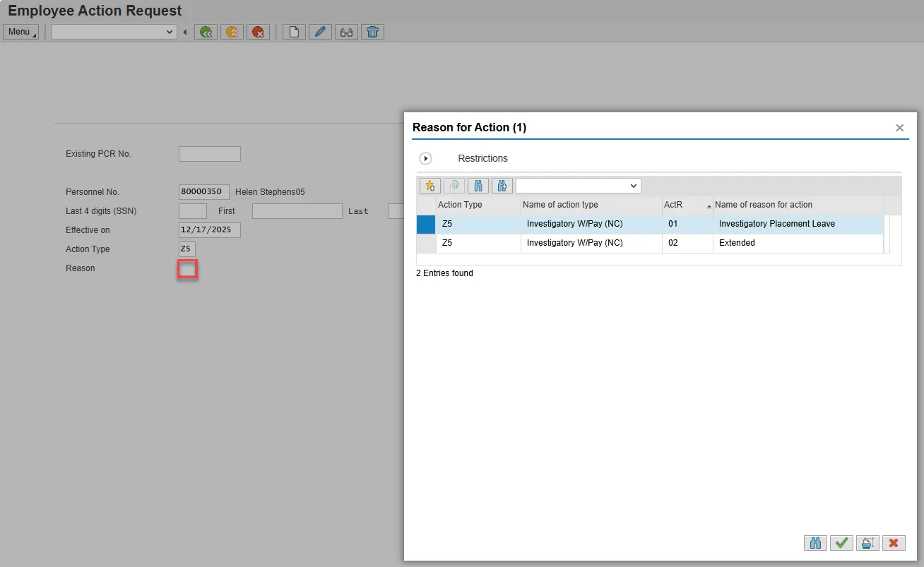
Task: Click the blank page Create icon
Action: pos(294,32)
